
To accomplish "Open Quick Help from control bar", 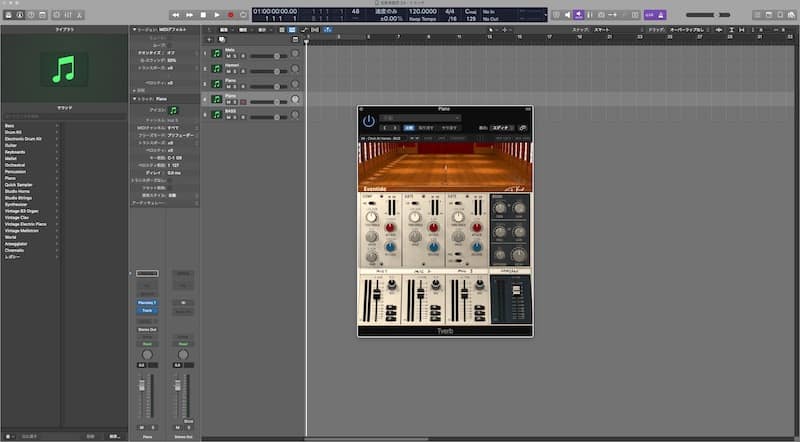I will tap(31, 15).
